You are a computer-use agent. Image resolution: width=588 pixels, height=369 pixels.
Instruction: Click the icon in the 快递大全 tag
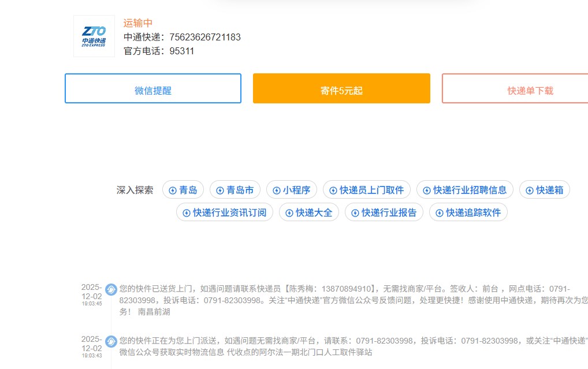(x=289, y=213)
